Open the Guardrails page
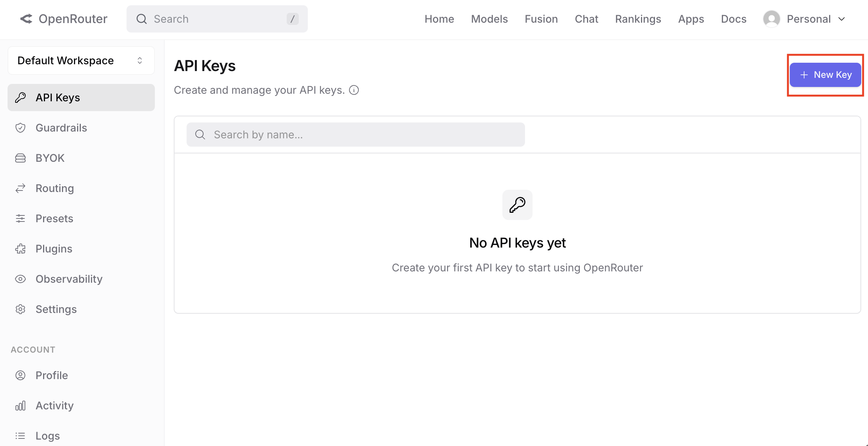This screenshot has height=446, width=868. pos(81,128)
